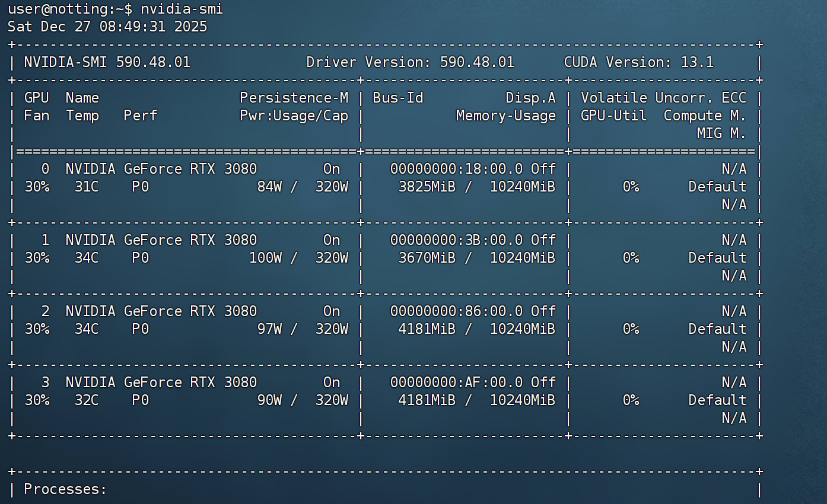Click the user@notting:~$ shell prompt
This screenshot has height=504, width=827.
coord(69,9)
